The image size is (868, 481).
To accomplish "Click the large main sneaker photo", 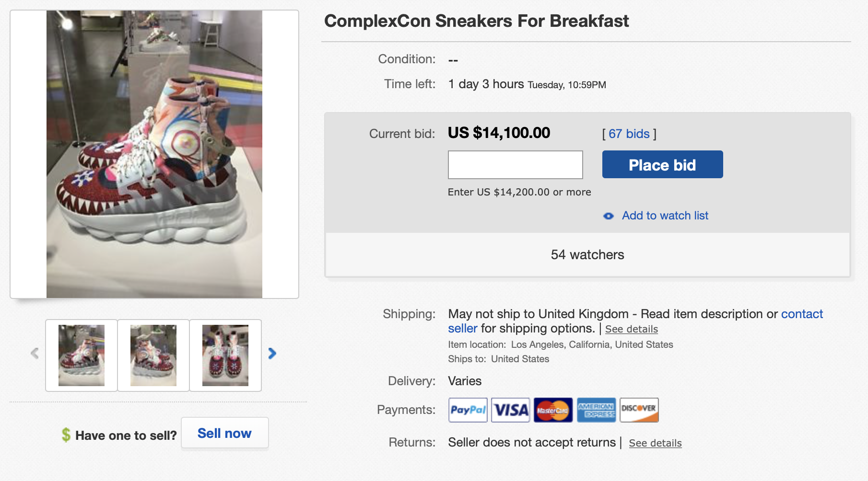I will click(x=154, y=154).
